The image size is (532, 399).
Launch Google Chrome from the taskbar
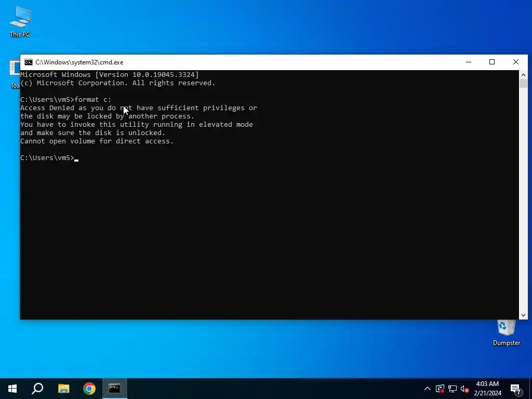(89, 389)
